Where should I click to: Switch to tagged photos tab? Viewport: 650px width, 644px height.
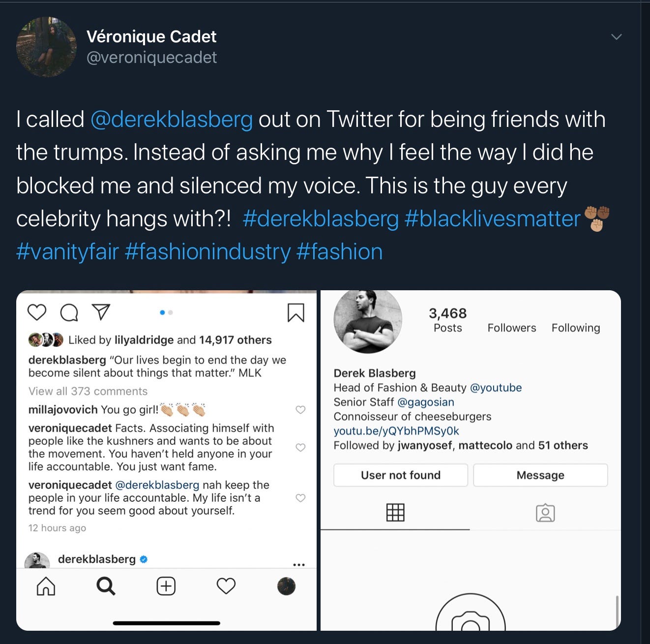pos(545,513)
